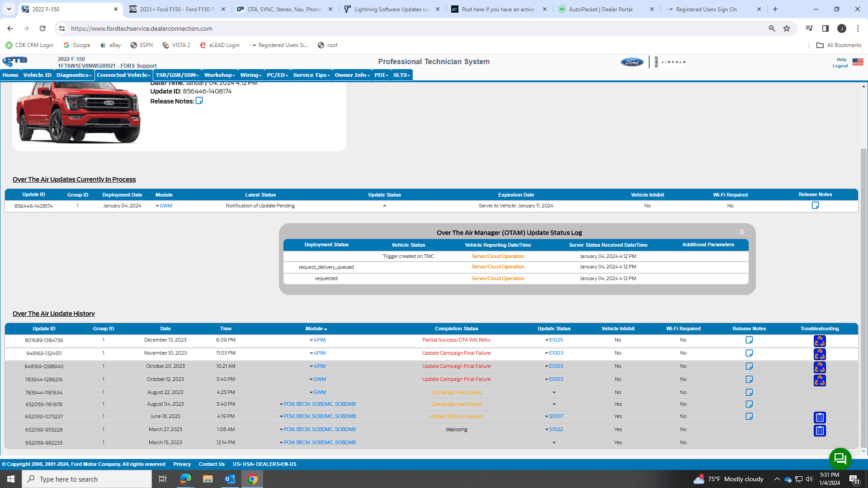This screenshot has height=488, width=868.
Task: Open the E1025 update status dropdown
Action: pyautogui.click(x=547, y=340)
